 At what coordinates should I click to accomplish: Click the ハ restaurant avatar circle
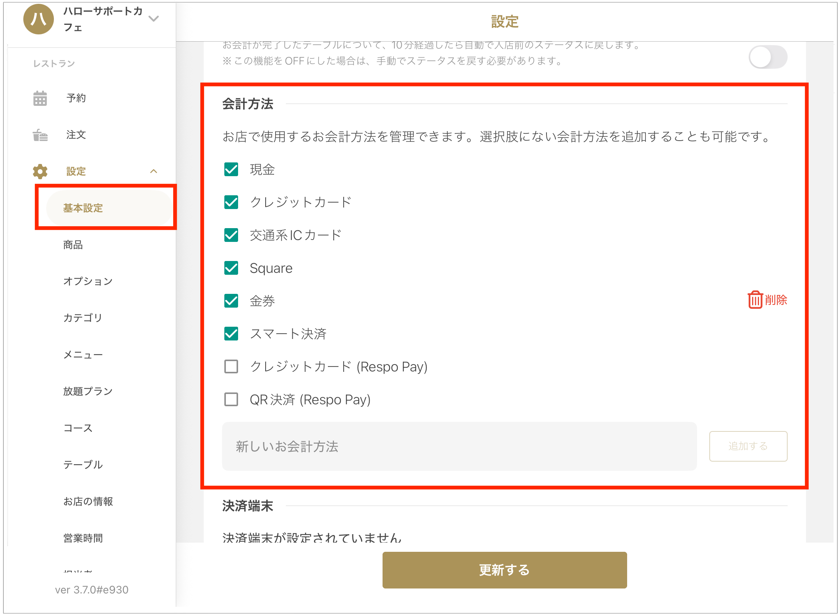(x=39, y=19)
